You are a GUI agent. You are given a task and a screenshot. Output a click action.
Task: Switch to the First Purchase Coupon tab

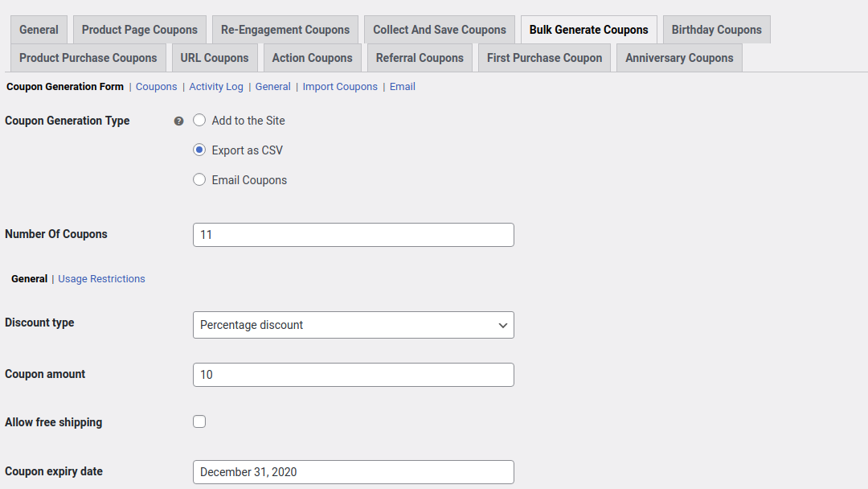544,57
